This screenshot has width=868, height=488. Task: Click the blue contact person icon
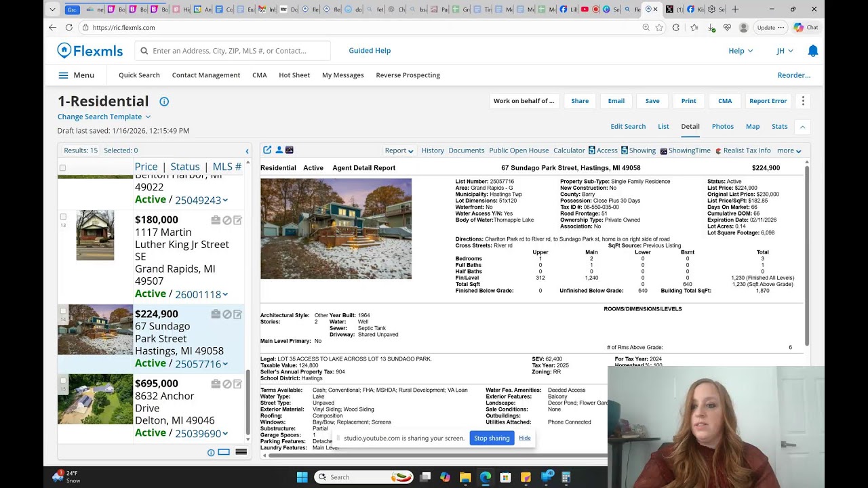[x=279, y=150]
